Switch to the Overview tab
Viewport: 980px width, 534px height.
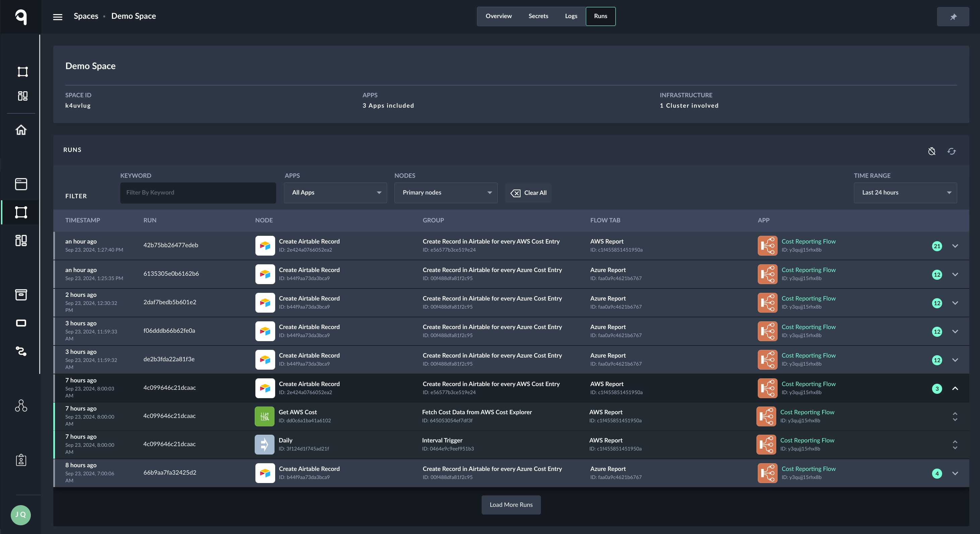click(498, 16)
